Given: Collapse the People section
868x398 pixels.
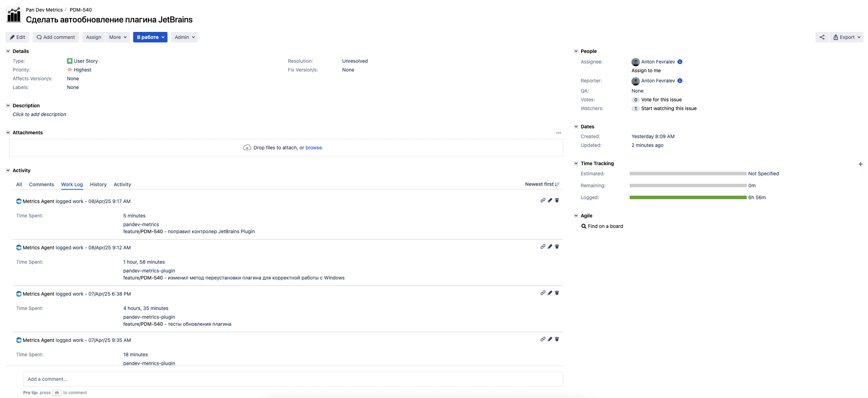Looking at the screenshot, I should [576, 51].
